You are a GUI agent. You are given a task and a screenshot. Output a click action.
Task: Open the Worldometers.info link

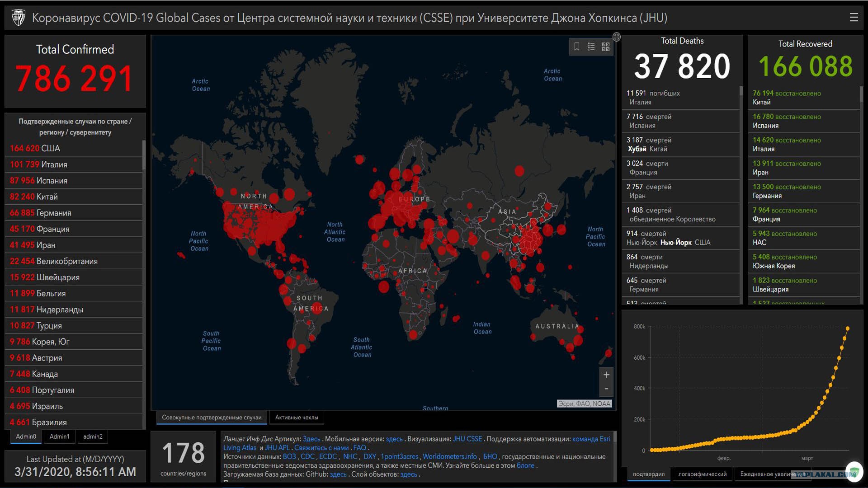[x=450, y=457]
